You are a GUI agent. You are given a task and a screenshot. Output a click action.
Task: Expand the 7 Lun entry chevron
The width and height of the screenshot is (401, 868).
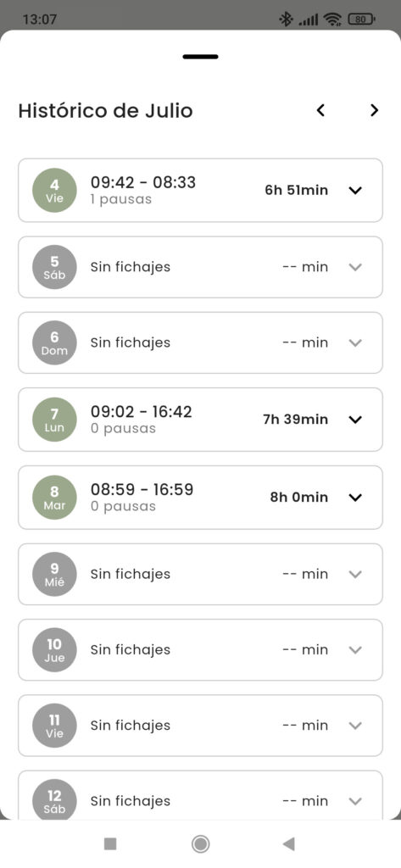coord(355,420)
